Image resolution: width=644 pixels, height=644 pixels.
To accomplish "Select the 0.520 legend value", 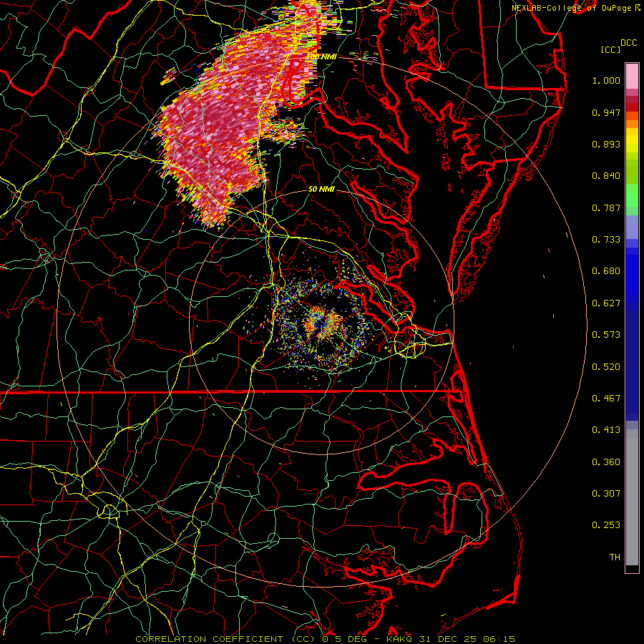I will pos(606,367).
